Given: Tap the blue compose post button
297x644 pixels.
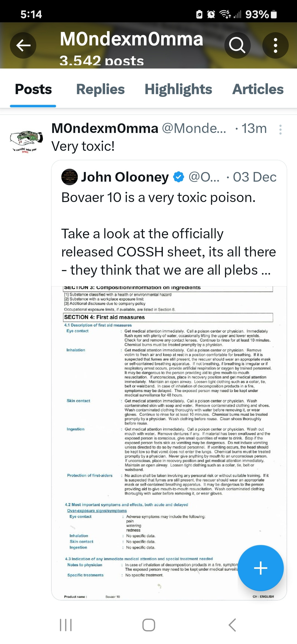Looking at the screenshot, I should point(260,568).
